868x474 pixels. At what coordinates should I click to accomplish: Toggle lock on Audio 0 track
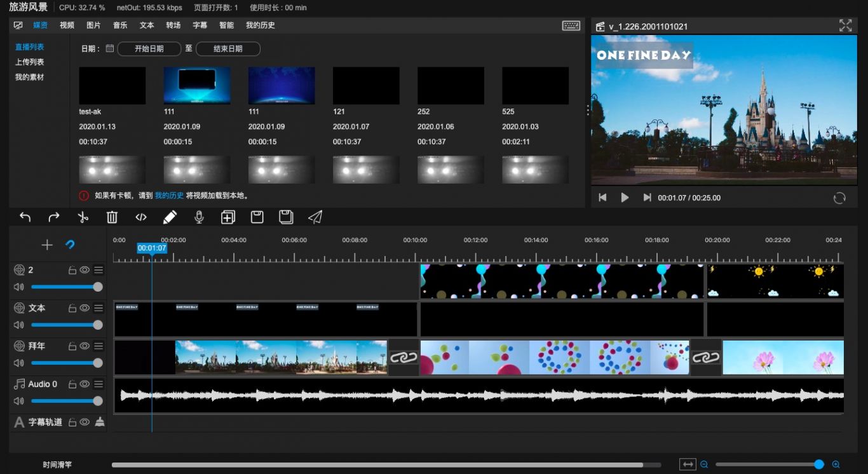click(x=72, y=384)
